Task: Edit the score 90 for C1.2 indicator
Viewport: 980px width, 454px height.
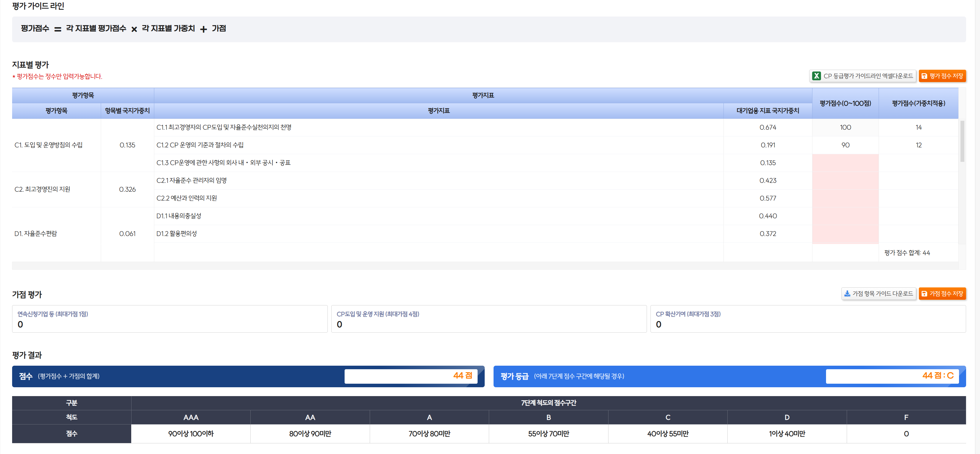Action: tap(845, 145)
